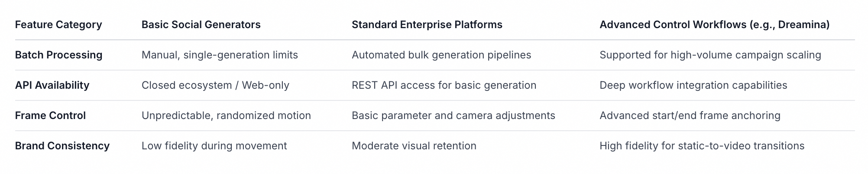The image size is (868, 174).
Task: Select the Brand Consistency row label
Action: [62, 146]
